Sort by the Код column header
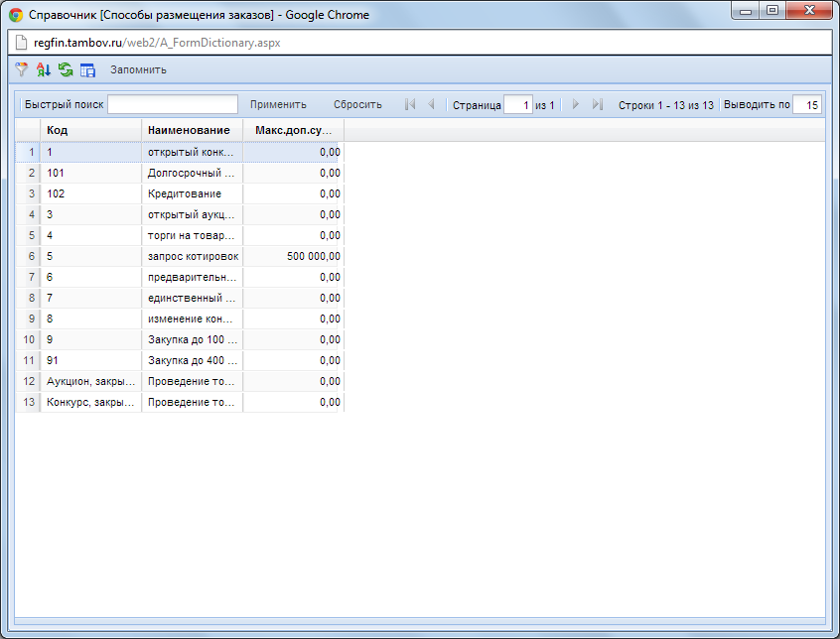The height and width of the screenshot is (639, 840). point(90,130)
